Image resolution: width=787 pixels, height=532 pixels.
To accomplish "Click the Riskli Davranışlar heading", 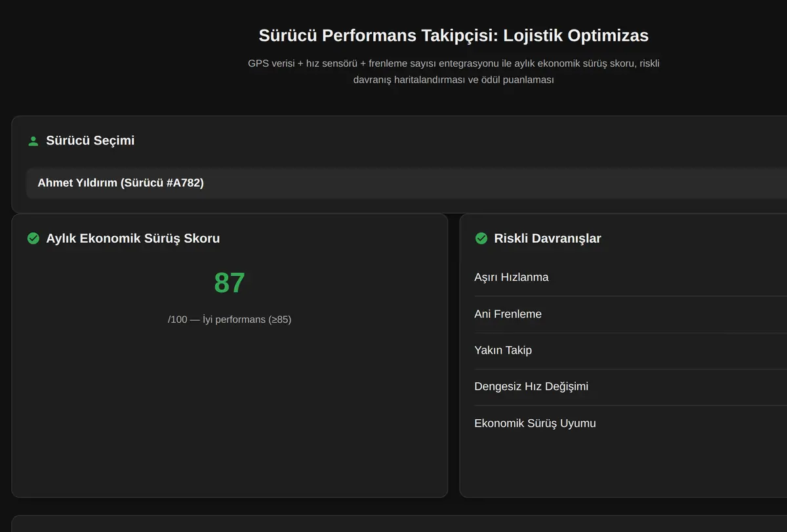I will pyautogui.click(x=548, y=238).
